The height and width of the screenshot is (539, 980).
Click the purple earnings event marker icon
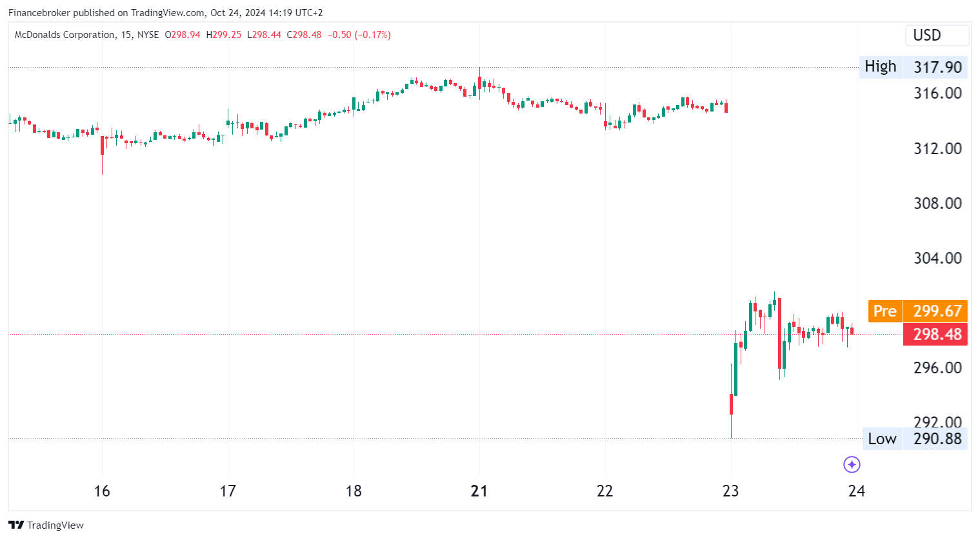(x=852, y=464)
